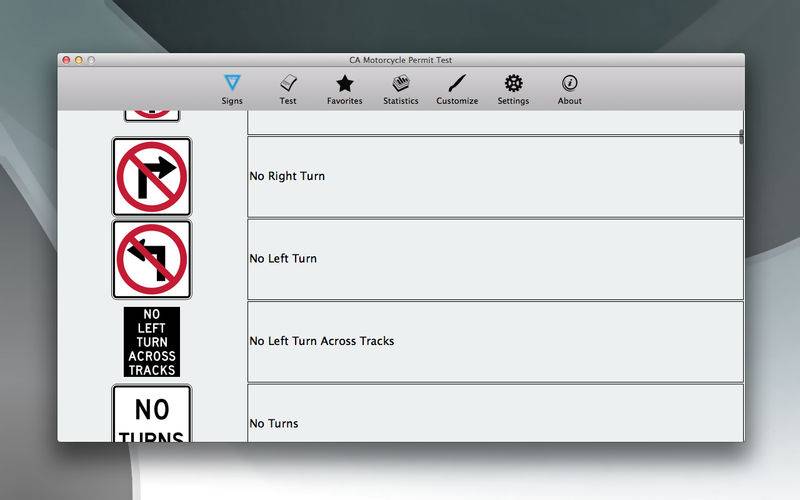Click the 'No Right Turn' description row

click(495, 177)
